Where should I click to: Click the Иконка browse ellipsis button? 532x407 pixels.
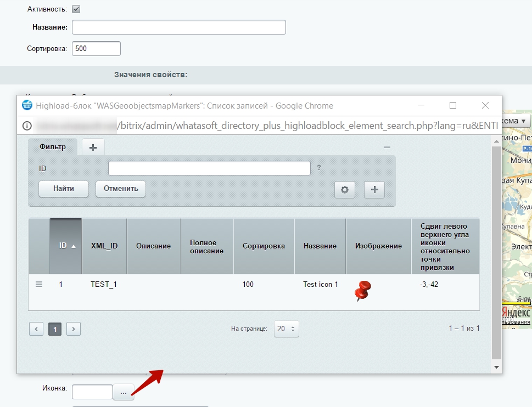[124, 392]
